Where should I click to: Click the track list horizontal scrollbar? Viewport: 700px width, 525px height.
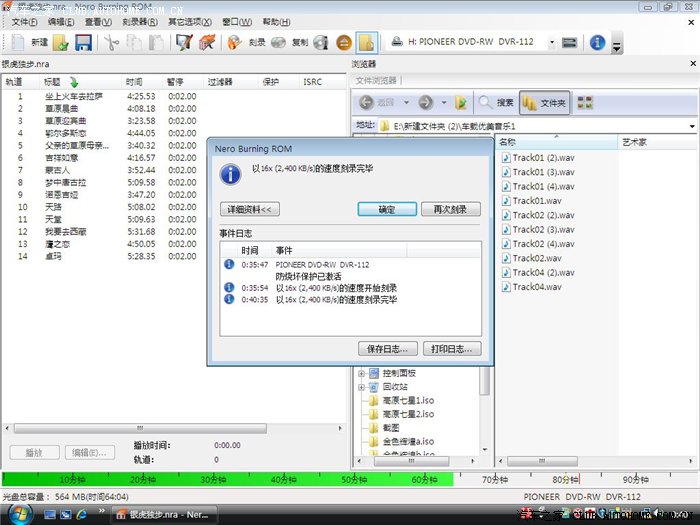[x=140, y=429]
